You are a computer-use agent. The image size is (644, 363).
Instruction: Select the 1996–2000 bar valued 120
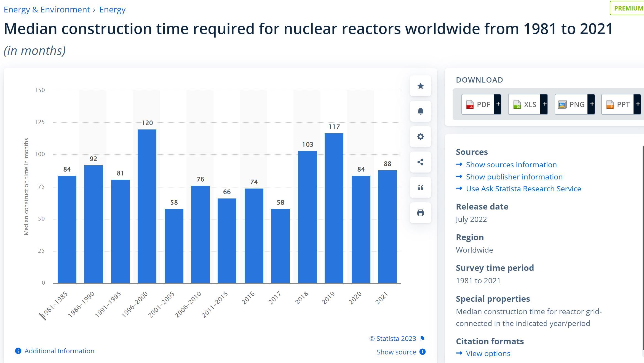click(147, 206)
